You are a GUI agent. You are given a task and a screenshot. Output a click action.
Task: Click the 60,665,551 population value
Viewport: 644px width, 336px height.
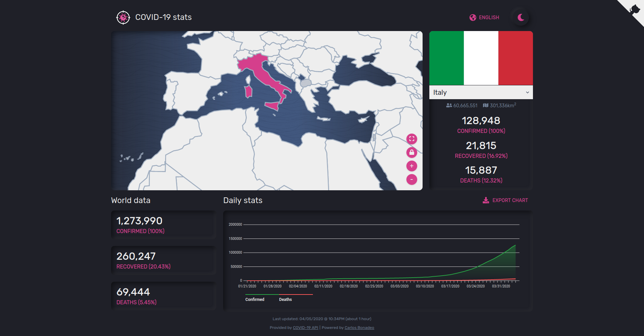click(x=465, y=106)
